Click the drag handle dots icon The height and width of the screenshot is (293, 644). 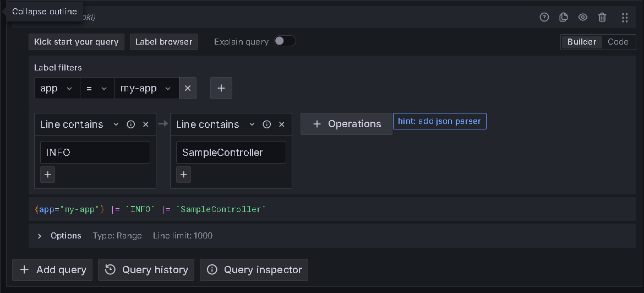[x=625, y=18]
